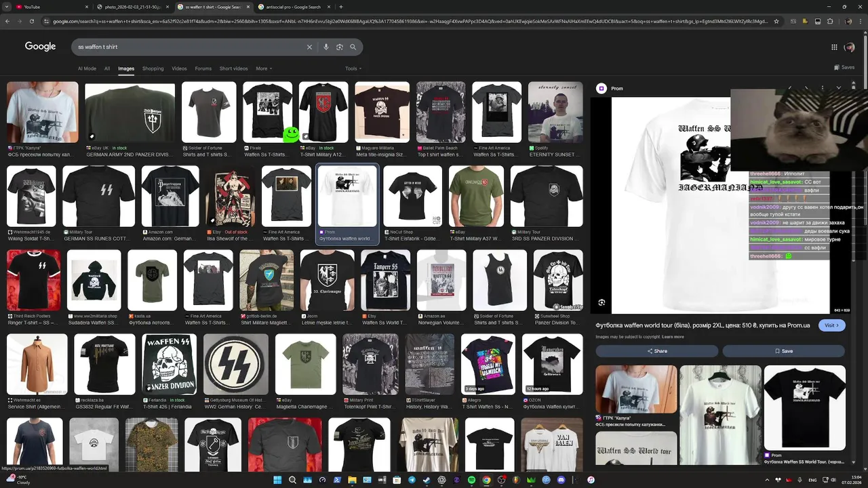
Task: Open the Google apps grid
Action: [834, 47]
